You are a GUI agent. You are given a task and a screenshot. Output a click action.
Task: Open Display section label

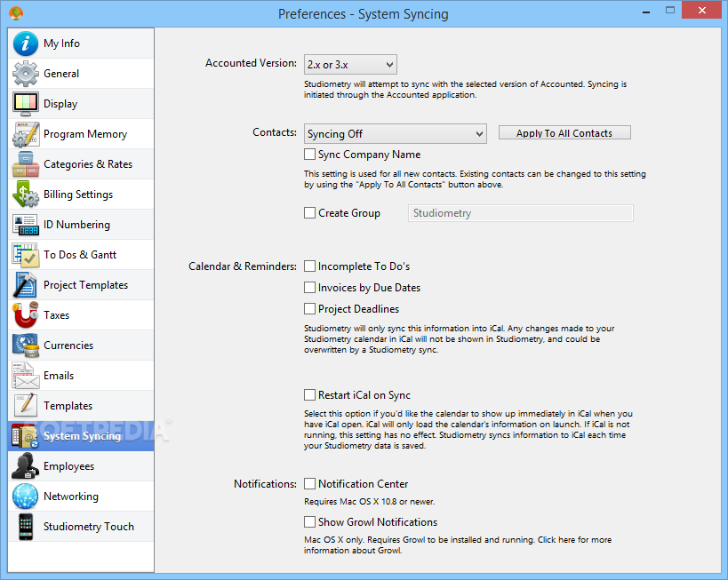[x=60, y=104]
